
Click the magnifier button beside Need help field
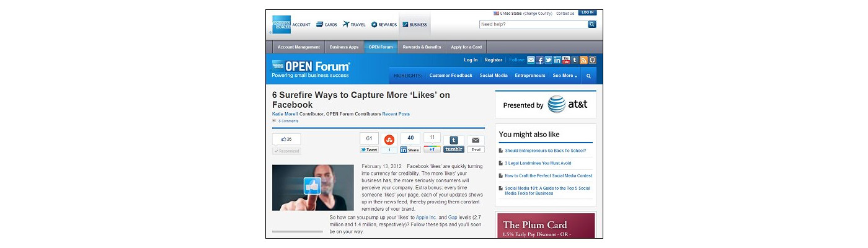point(592,24)
